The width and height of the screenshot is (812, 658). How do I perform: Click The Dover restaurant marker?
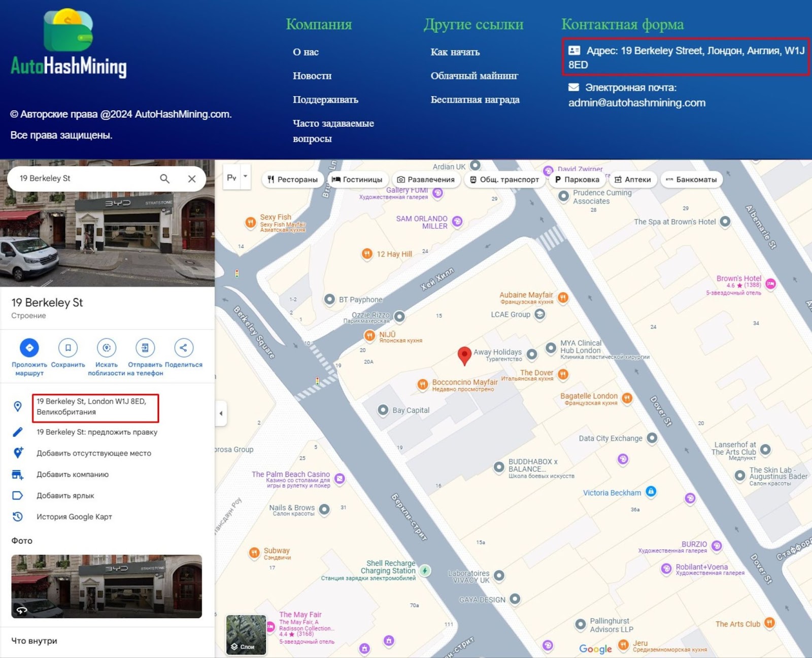coord(563,375)
